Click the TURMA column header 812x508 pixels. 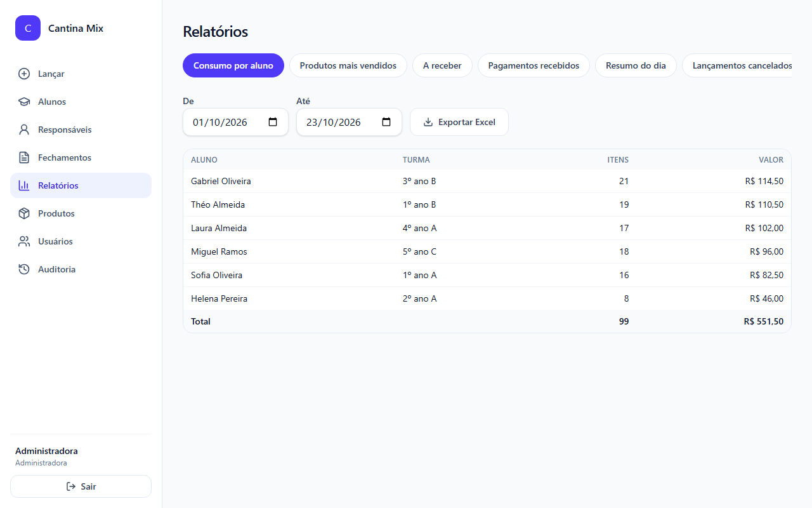point(416,160)
